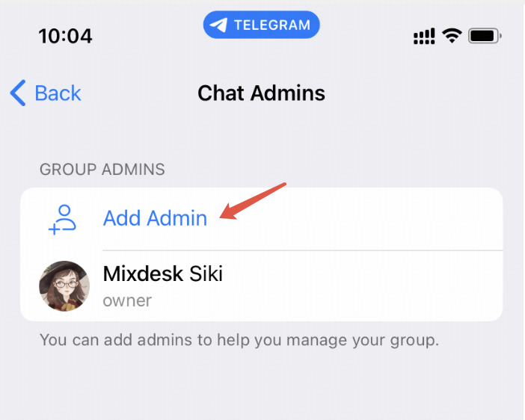The image size is (525, 420).
Task: Tap the Back text link
Action: 58,93
